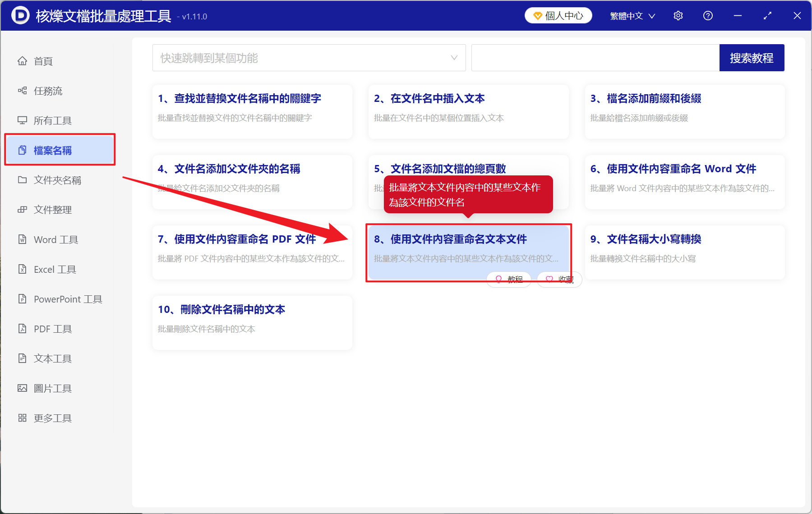Click the 搜索教程 search button
812x514 pixels.
tap(752, 58)
